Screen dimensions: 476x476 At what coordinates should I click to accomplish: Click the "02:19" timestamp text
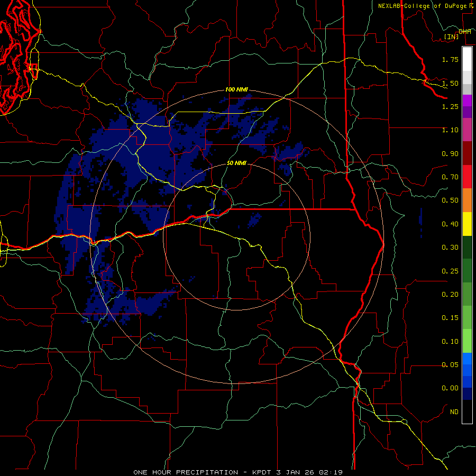click(331, 472)
